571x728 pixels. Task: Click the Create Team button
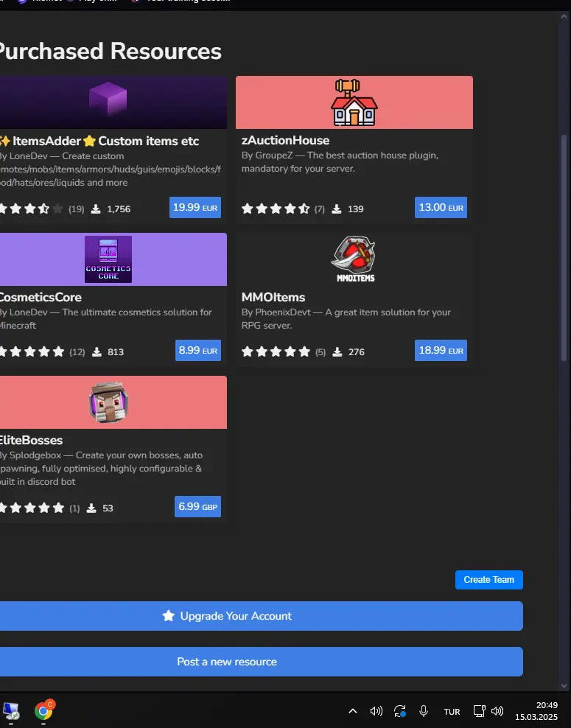[x=488, y=580]
